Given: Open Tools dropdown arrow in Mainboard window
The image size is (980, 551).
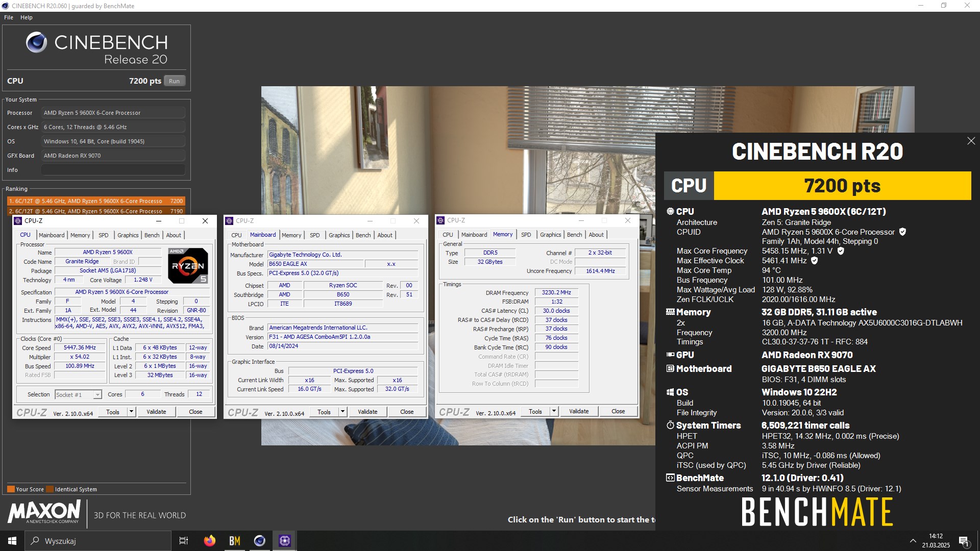Looking at the screenshot, I should click(342, 412).
